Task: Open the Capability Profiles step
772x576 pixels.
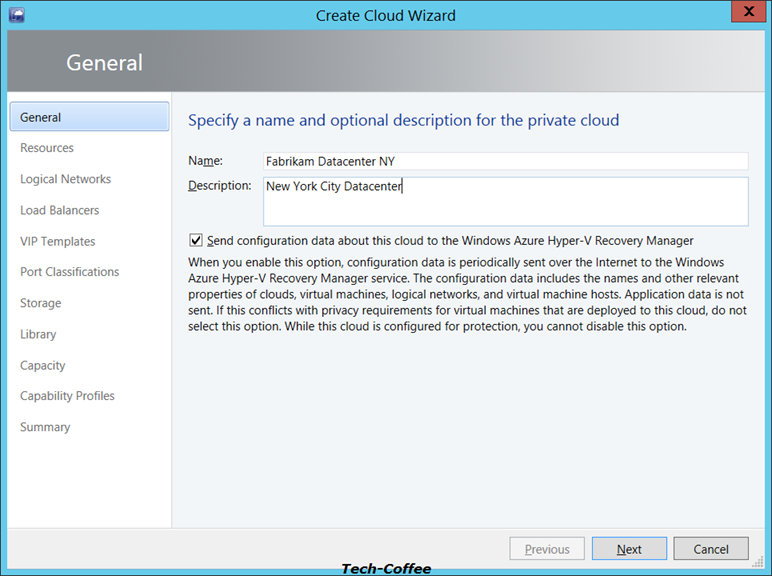Action: [67, 396]
